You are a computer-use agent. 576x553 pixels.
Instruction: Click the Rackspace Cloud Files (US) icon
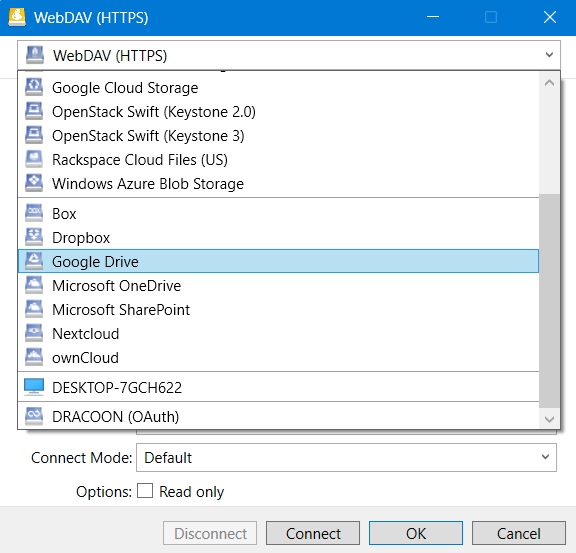click(x=34, y=159)
